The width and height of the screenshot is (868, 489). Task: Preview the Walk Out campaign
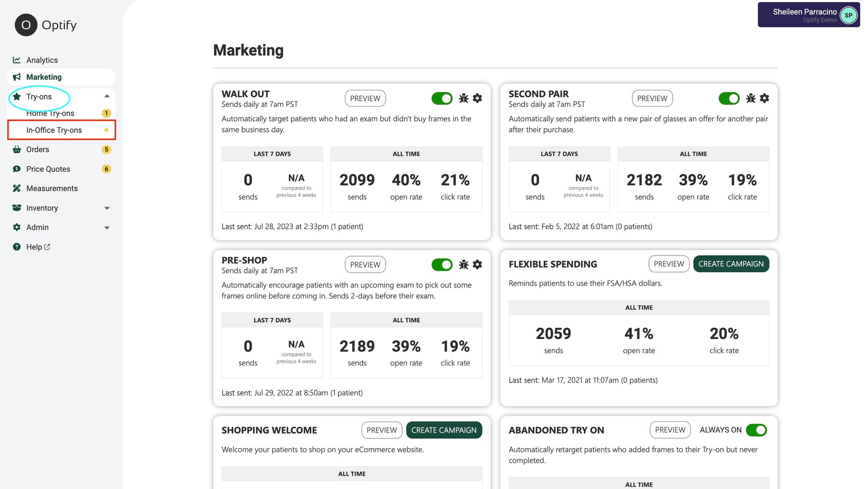[x=365, y=99]
